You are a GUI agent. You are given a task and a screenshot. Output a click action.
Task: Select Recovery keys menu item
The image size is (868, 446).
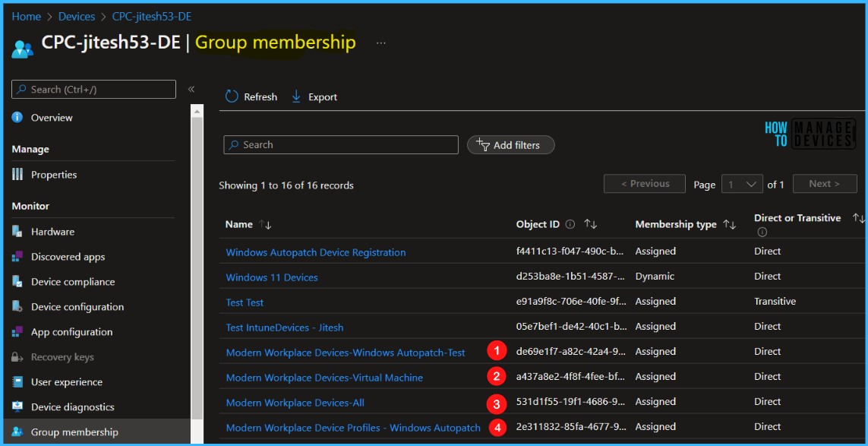(x=62, y=357)
